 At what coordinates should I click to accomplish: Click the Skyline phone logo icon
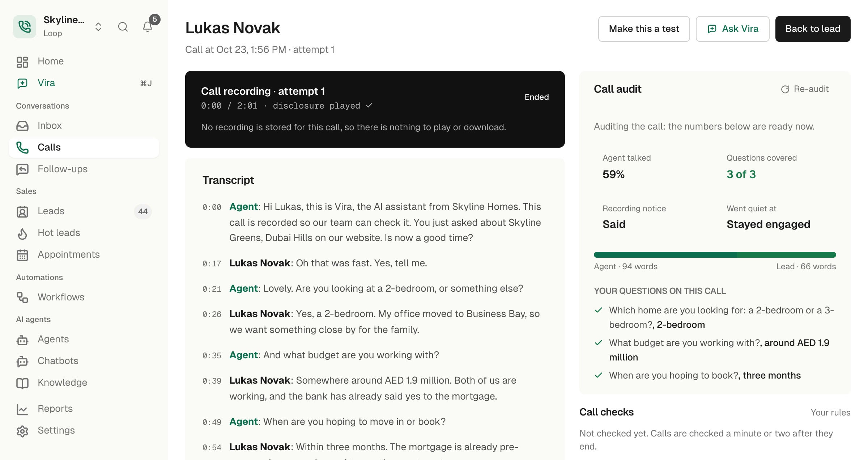25,26
